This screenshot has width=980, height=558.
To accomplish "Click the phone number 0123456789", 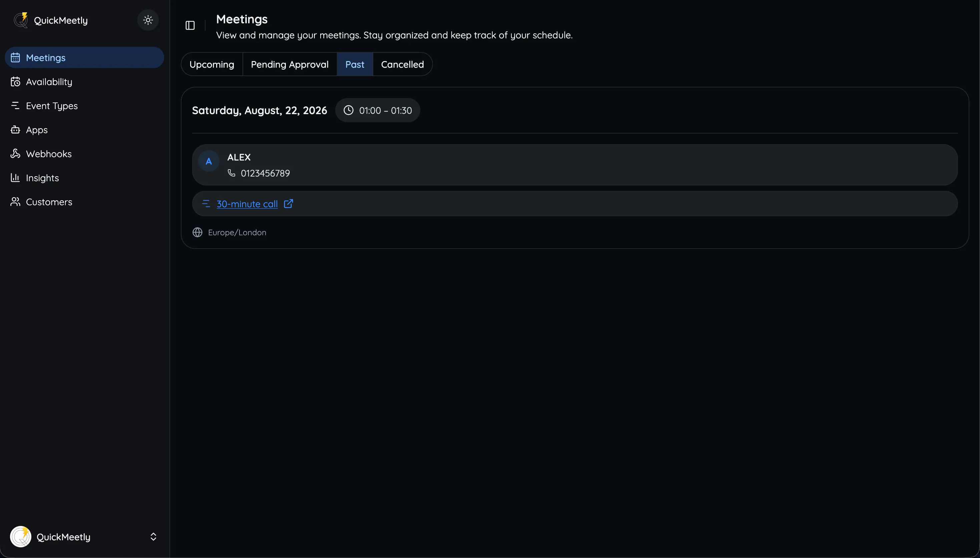I will click(x=266, y=173).
